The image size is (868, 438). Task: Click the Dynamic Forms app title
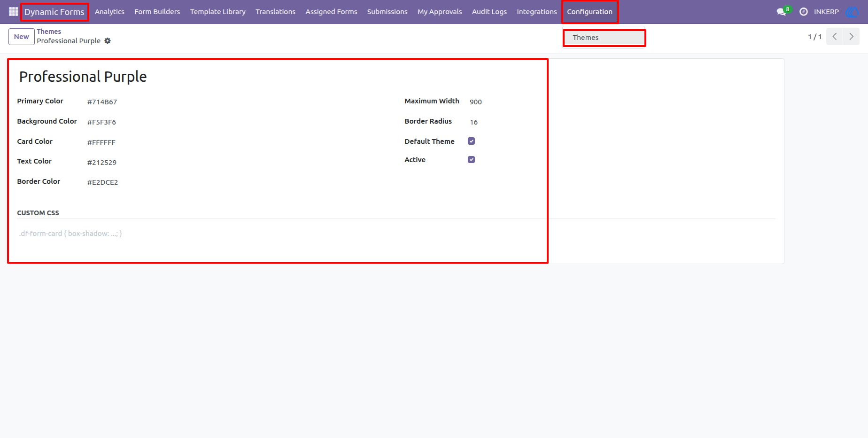[x=54, y=12]
